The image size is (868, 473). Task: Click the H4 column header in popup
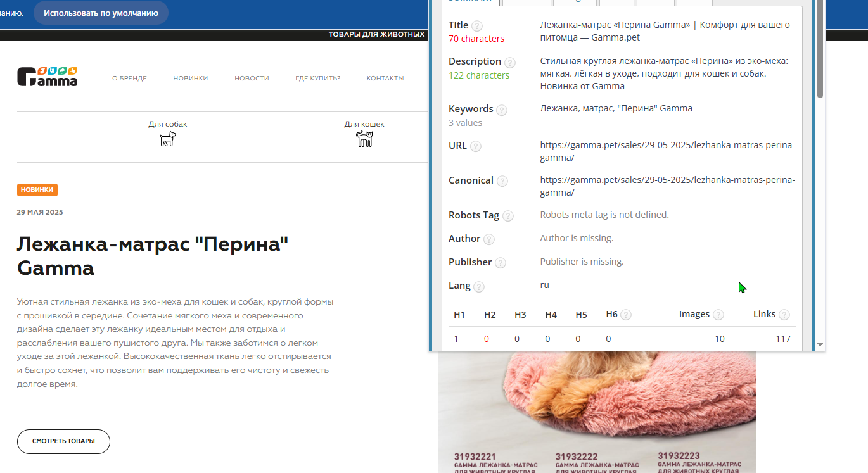point(551,315)
